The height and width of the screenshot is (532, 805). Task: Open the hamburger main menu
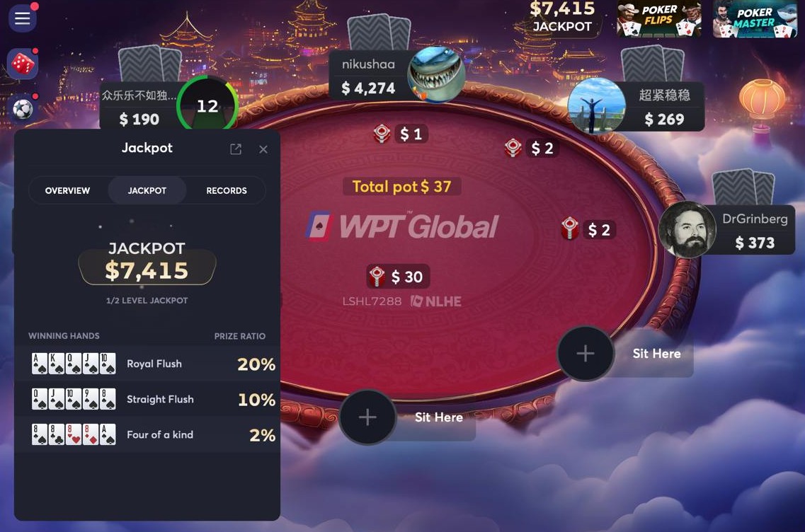click(22, 18)
